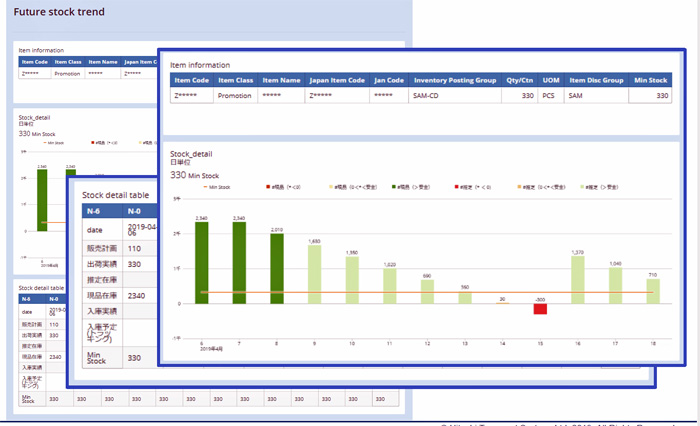Click the 入庫実績 row label in popup table
The width and height of the screenshot is (700, 426).
(102, 311)
